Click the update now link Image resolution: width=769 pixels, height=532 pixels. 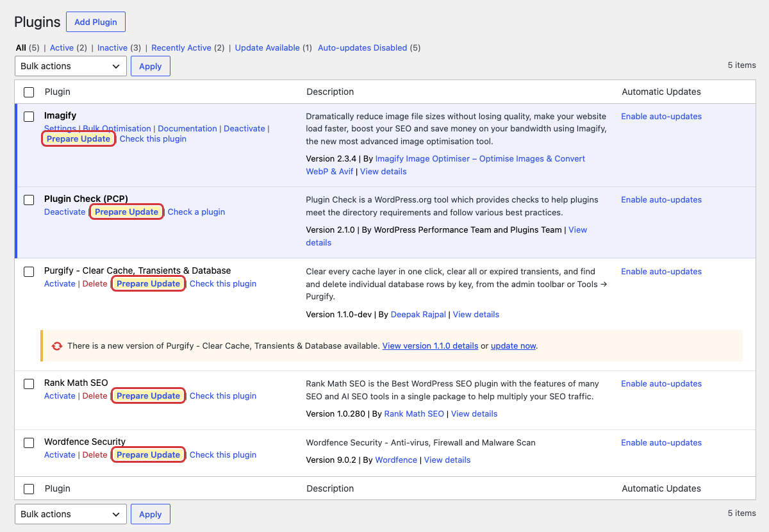(513, 346)
